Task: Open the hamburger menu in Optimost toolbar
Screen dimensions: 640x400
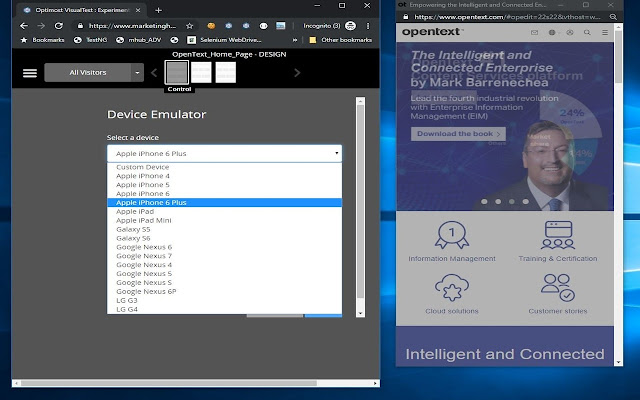Action: [30, 73]
